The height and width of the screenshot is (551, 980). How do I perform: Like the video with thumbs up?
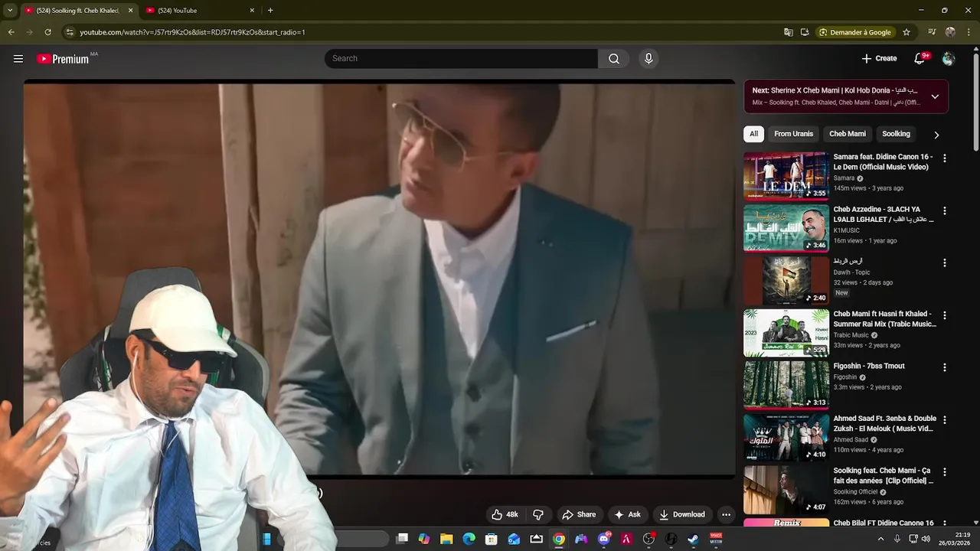(x=505, y=514)
